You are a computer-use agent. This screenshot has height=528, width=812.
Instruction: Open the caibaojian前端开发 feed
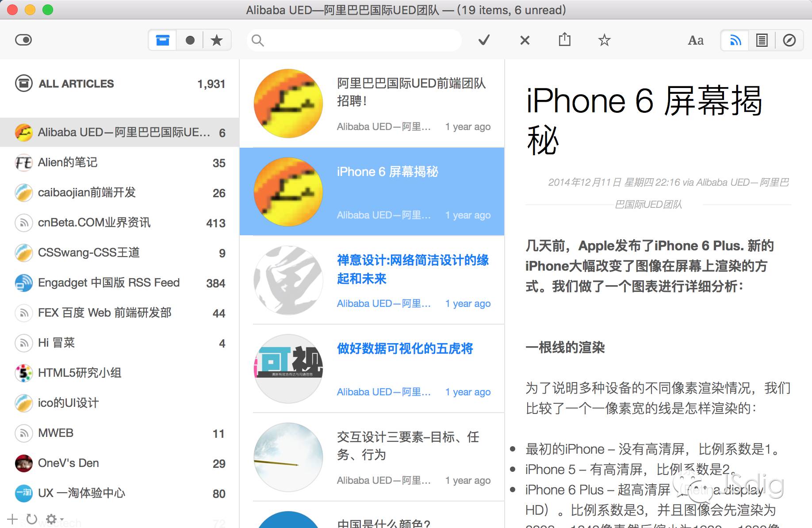[119, 193]
